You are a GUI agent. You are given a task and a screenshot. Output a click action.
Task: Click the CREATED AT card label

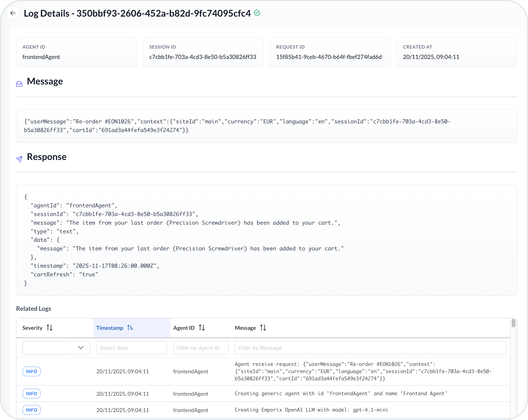(418, 47)
